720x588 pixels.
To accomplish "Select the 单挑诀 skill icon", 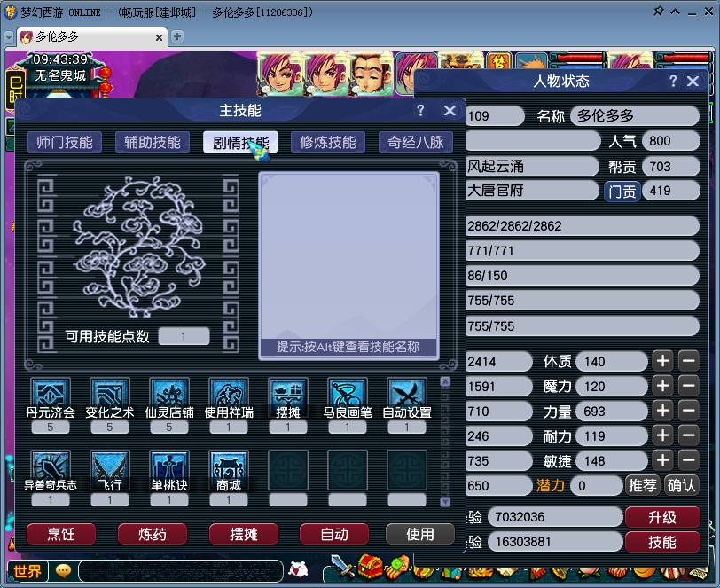I will [x=169, y=467].
